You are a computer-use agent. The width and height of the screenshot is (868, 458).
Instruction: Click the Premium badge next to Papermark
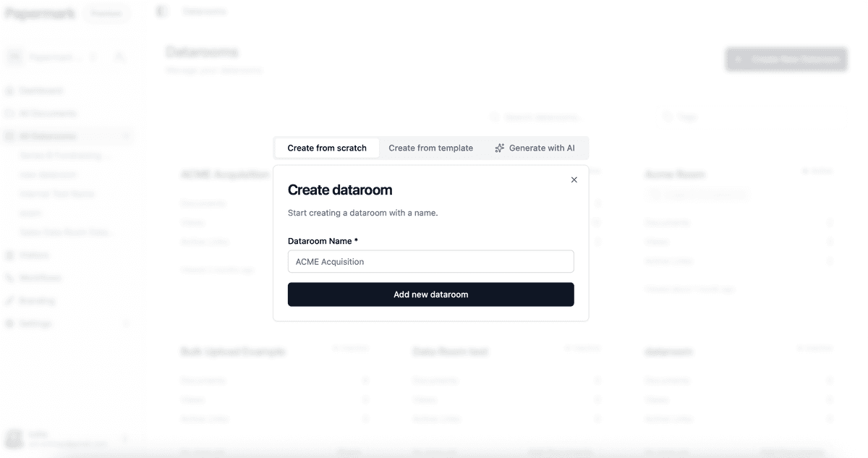click(x=106, y=12)
